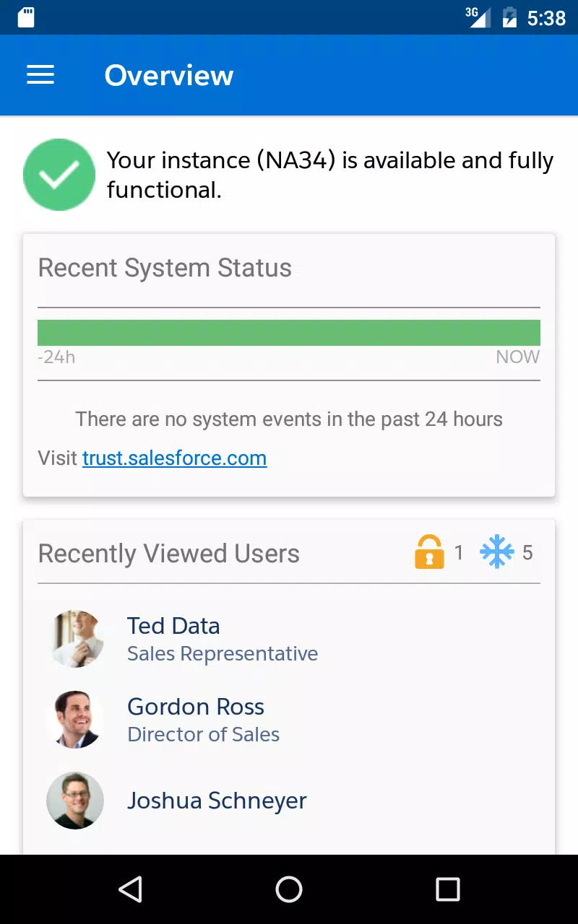Tap the Android home circle button
The image size is (578, 924).
(289, 889)
